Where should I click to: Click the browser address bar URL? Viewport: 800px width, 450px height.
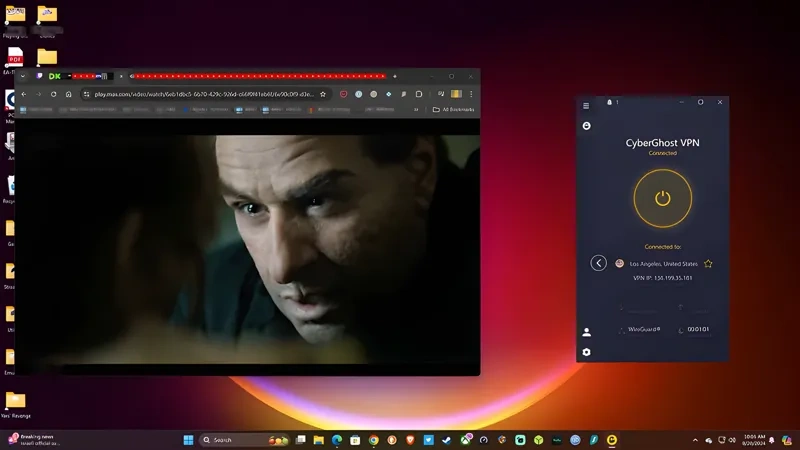pyautogui.click(x=200, y=94)
